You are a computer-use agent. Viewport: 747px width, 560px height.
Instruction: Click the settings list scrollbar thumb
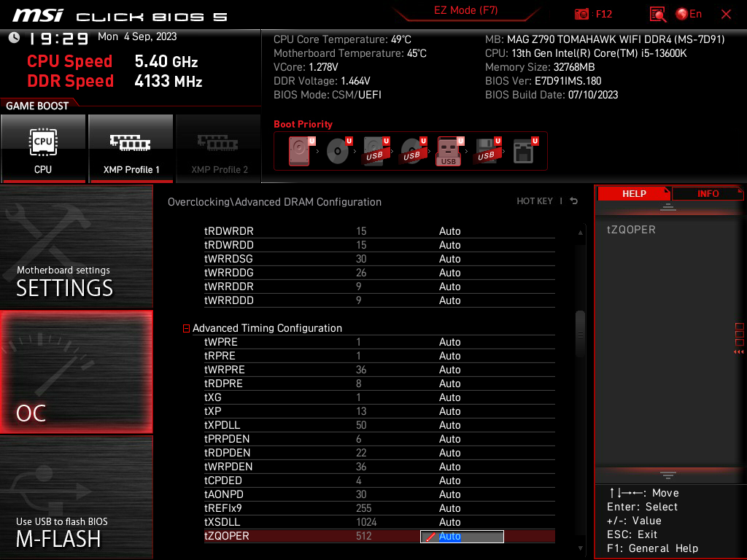580,333
